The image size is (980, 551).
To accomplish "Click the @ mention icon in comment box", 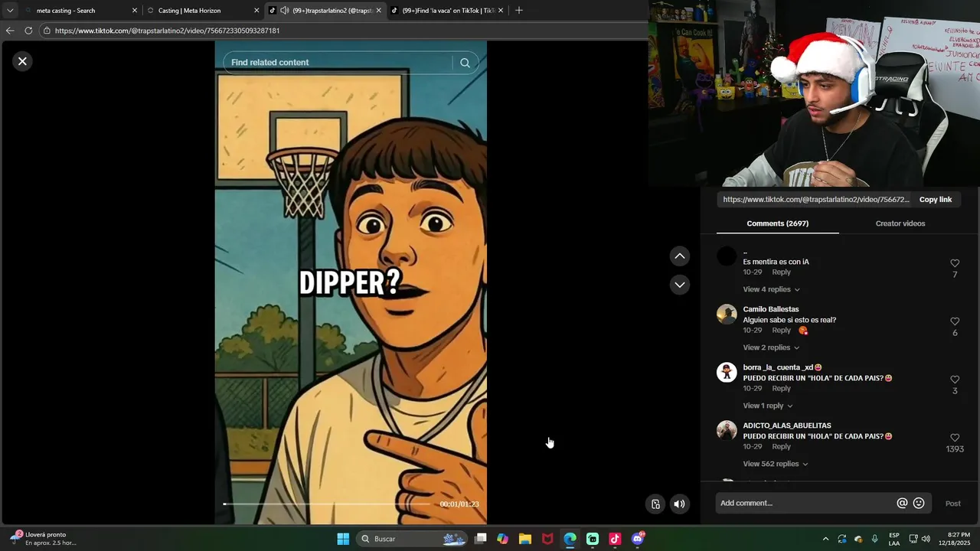I will click(x=902, y=503).
